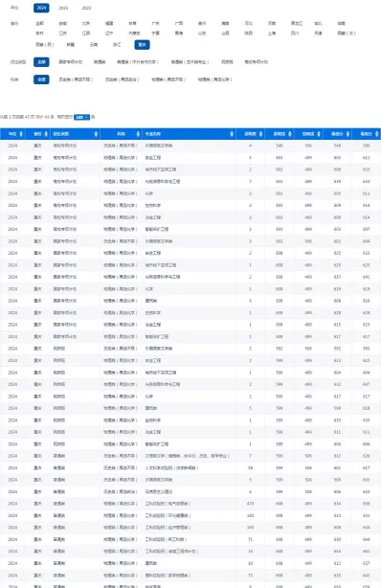The width and height of the screenshot is (381, 588).
Task: Sort 录取数 column with arrow icon
Action: click(261, 134)
